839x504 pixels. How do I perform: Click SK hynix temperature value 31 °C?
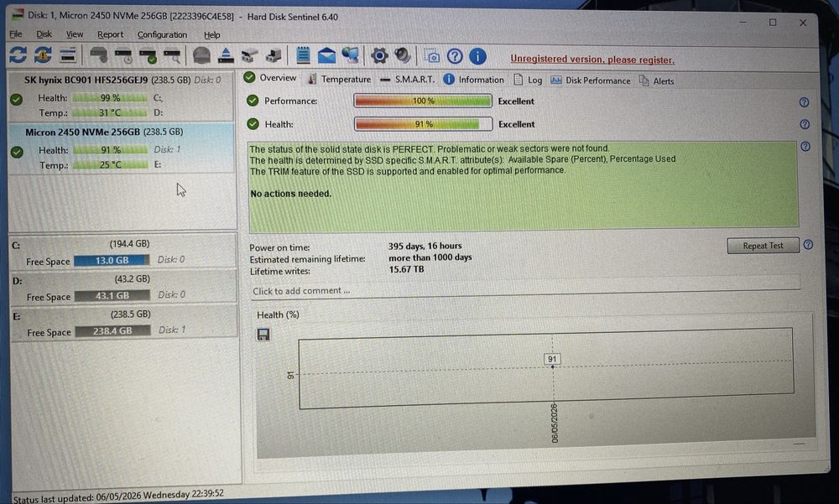coord(110,113)
